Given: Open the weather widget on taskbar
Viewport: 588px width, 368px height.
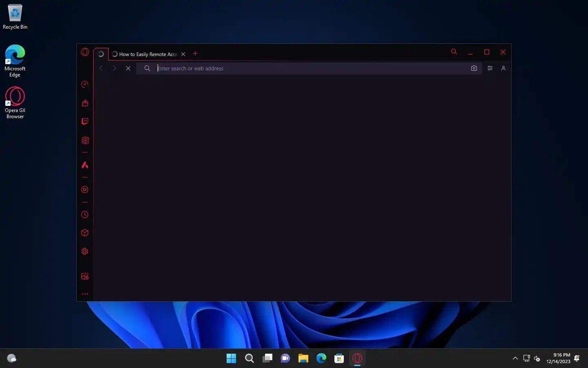Looking at the screenshot, I should click(12, 359).
